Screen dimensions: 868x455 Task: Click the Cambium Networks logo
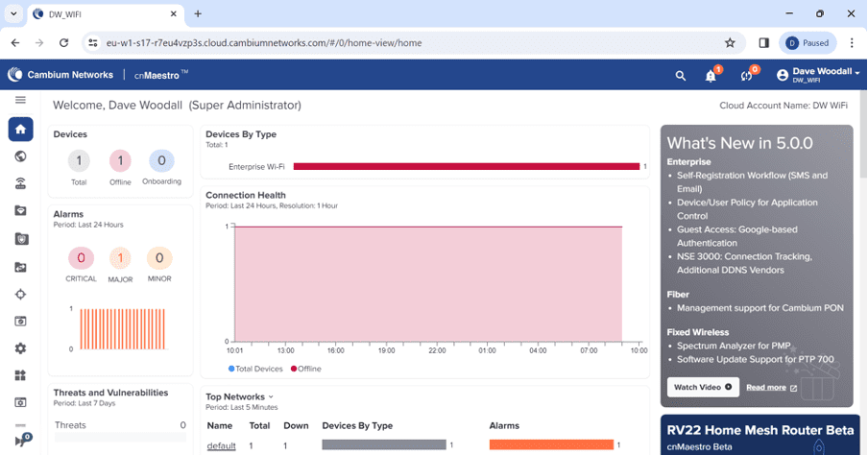click(60, 75)
